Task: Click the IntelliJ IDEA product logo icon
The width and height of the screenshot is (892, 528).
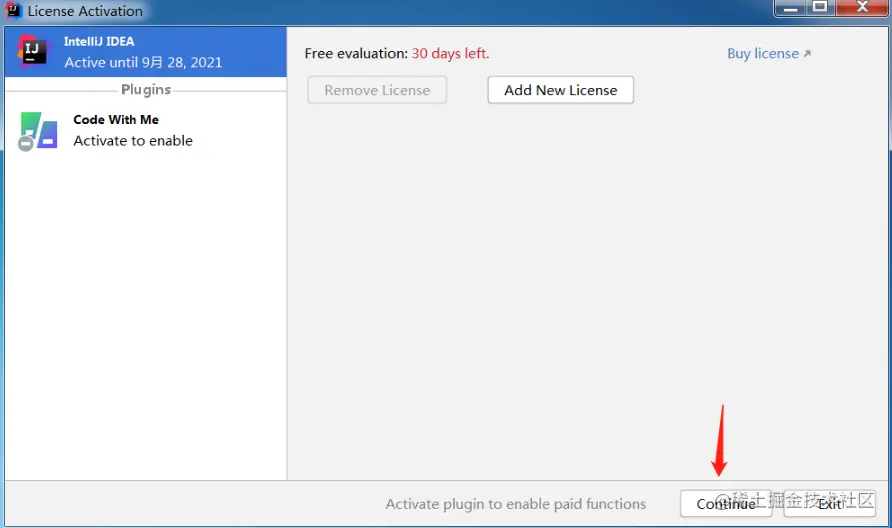Action: tap(32, 51)
